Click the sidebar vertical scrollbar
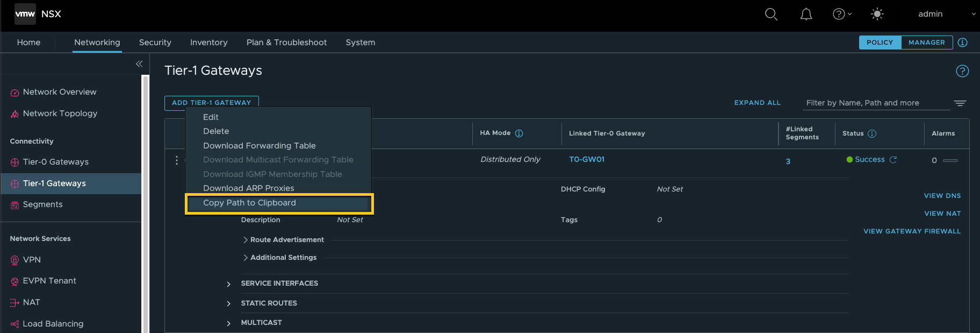 pos(145,204)
